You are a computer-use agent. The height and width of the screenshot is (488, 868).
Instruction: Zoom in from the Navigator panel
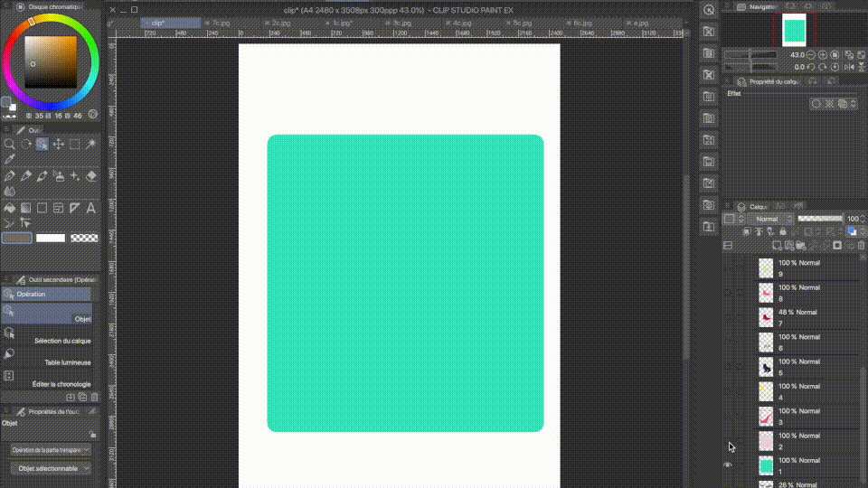pos(823,55)
